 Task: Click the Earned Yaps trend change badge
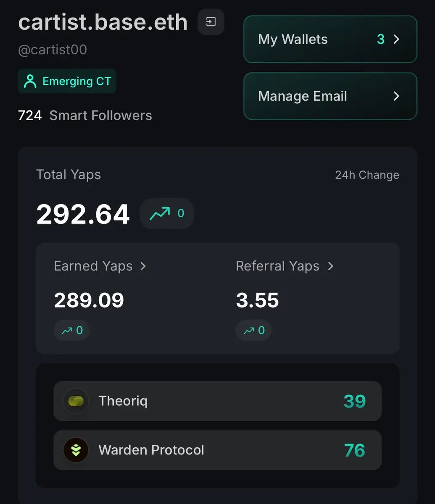click(x=72, y=331)
